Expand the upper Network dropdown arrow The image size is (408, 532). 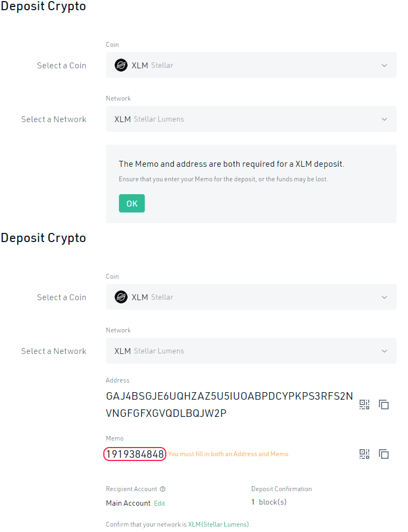click(x=384, y=119)
